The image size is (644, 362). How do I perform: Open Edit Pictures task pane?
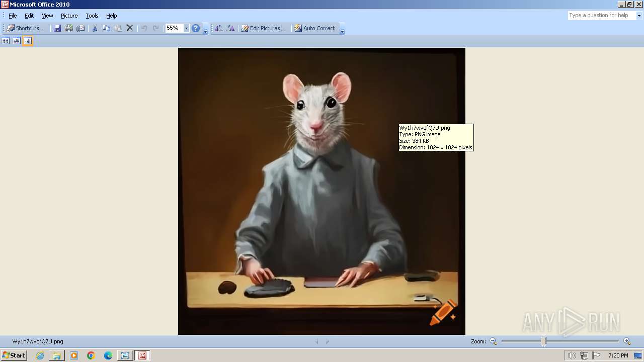tap(263, 28)
